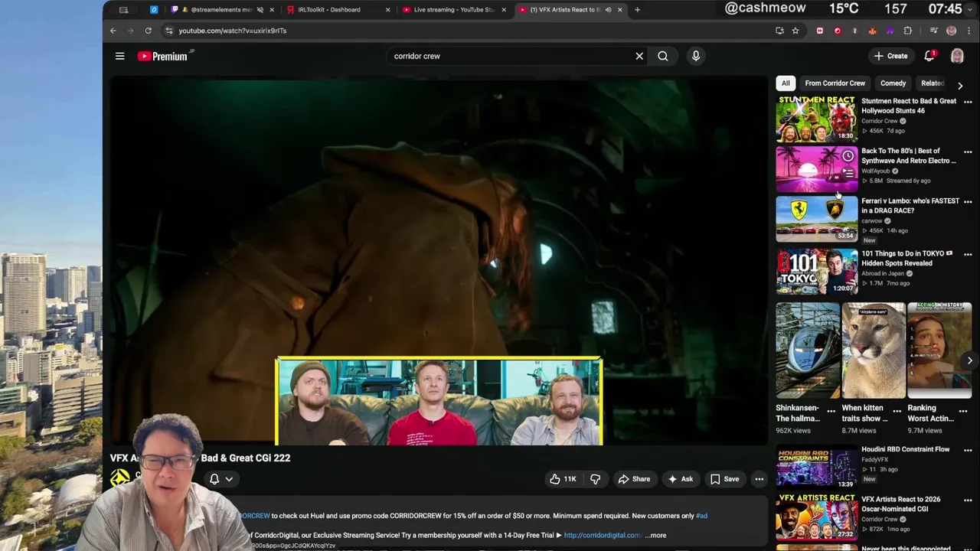980x551 pixels.
Task: Open Houdini RBD Constraint Flow video
Action: 817,467
